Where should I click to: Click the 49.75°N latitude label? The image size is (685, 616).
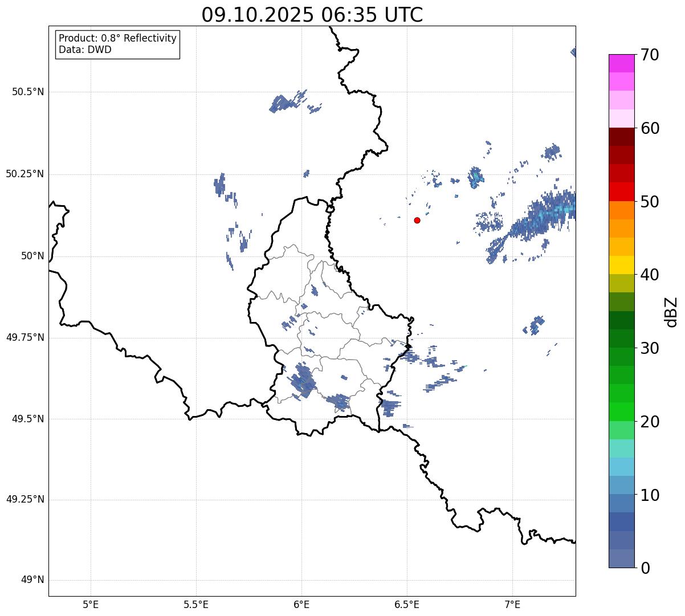[x=25, y=337]
